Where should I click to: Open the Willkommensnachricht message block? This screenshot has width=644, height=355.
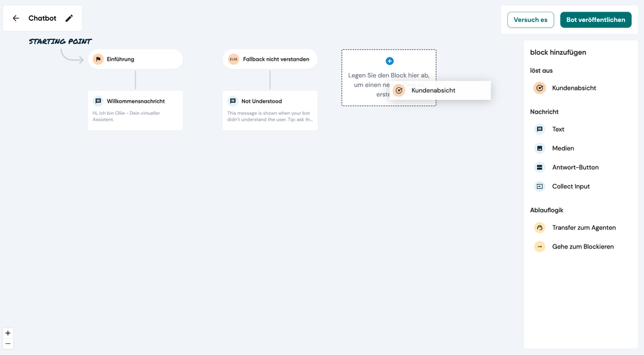point(135,110)
